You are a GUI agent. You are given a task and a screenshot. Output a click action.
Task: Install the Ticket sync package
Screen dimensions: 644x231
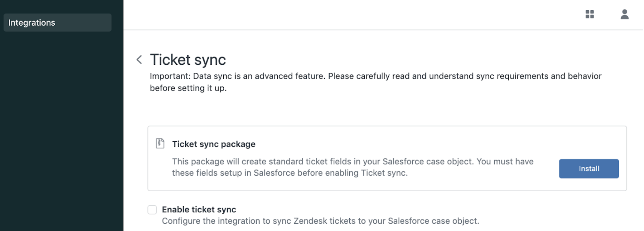pos(589,169)
